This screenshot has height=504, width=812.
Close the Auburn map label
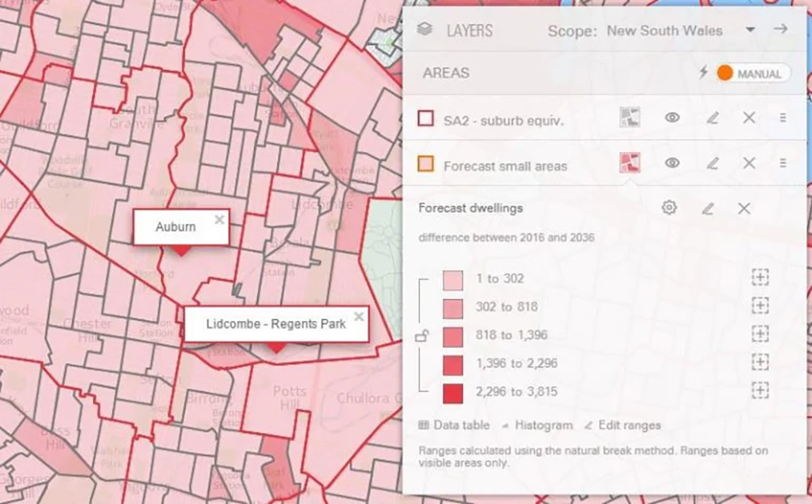(x=220, y=220)
